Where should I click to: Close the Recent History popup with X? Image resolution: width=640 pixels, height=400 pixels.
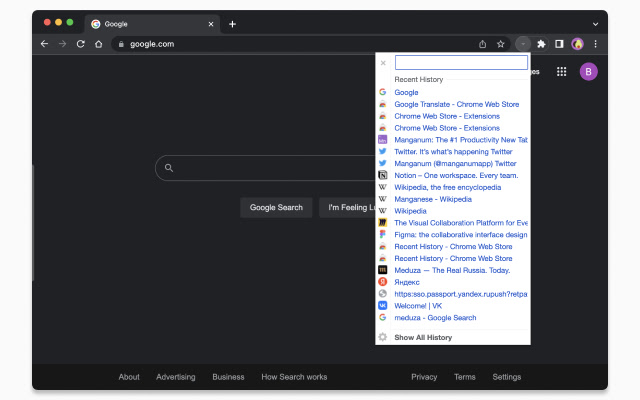tap(383, 63)
